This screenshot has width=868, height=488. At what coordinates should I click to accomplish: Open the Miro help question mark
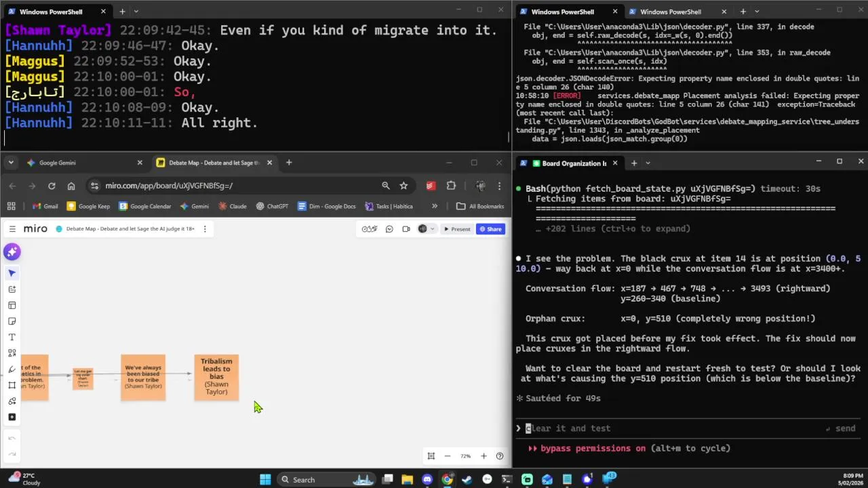coord(500,456)
